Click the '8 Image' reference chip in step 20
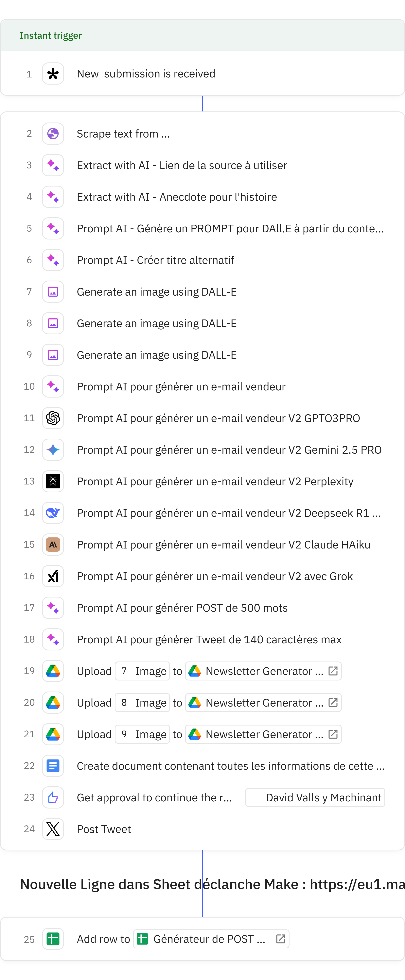405x980 pixels. pyautogui.click(x=142, y=703)
